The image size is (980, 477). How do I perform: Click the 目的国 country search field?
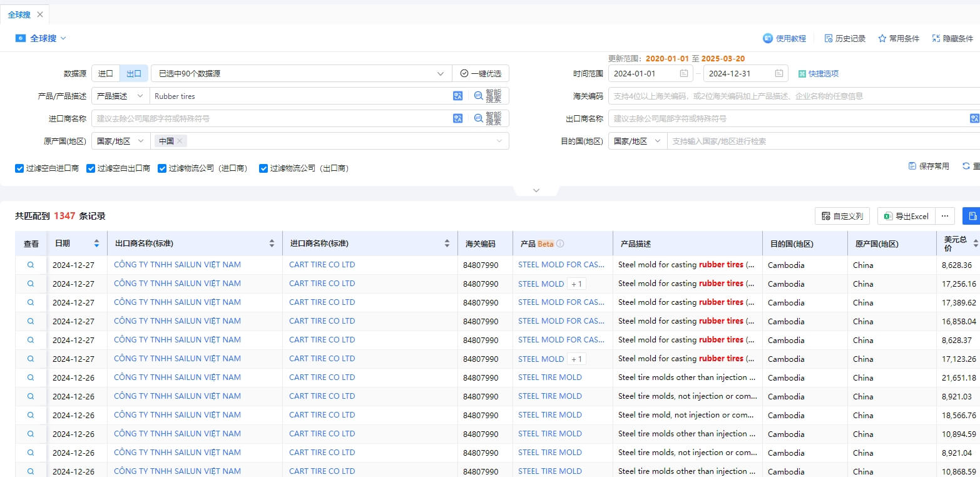(x=824, y=141)
